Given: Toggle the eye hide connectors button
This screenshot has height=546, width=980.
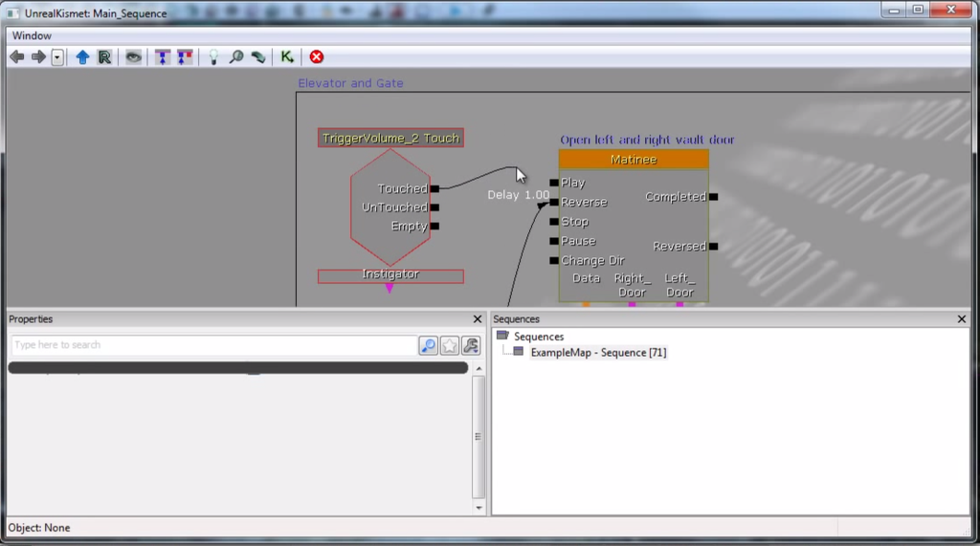Looking at the screenshot, I should (133, 57).
